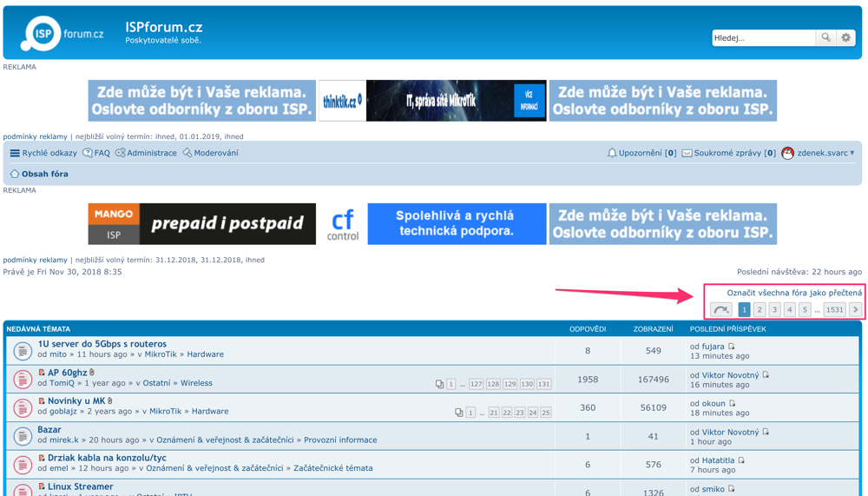View latest post icon by smiko
This screenshot has width=868, height=496.
731,489
